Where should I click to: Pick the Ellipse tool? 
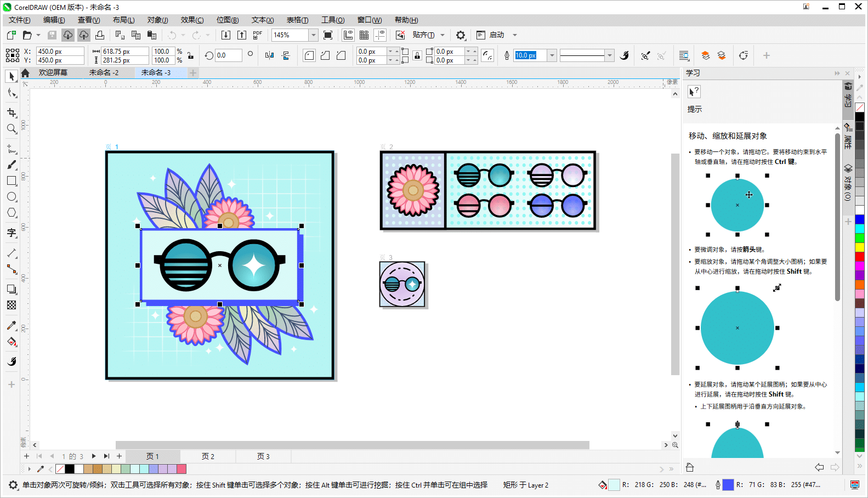[12, 197]
